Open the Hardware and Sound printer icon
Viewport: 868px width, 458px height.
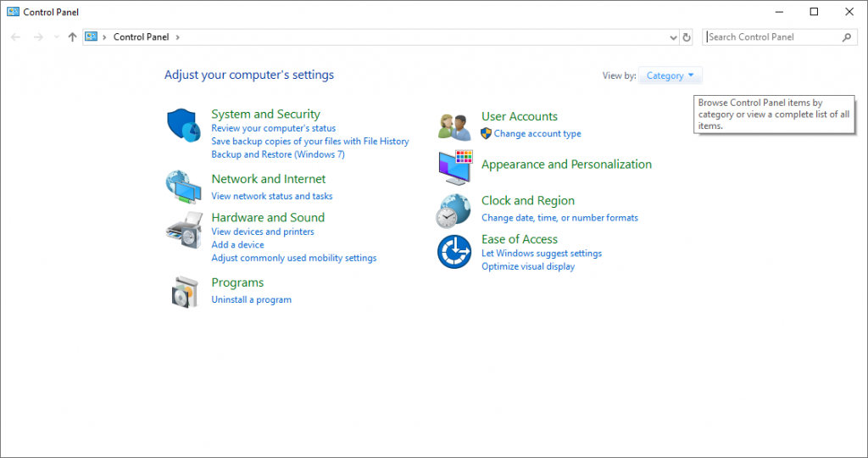184,229
